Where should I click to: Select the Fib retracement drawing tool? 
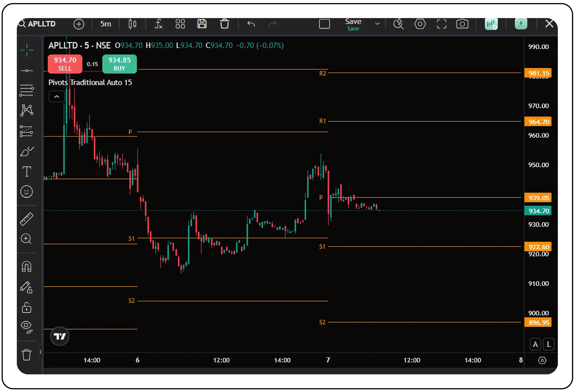(27, 90)
